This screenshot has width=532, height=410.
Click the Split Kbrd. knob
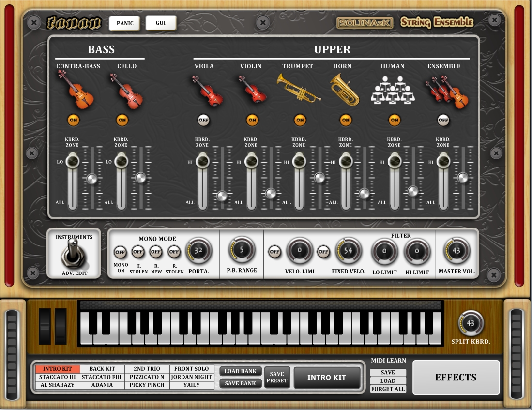tap(471, 323)
